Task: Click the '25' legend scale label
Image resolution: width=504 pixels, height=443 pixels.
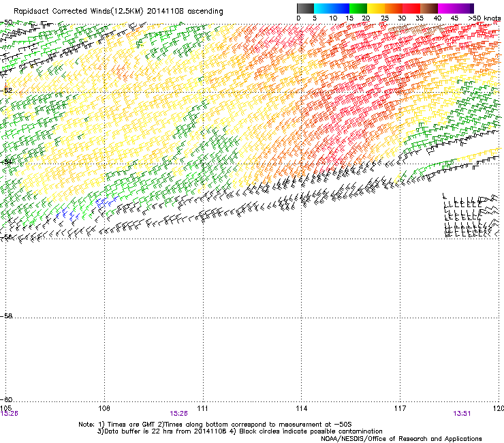Action: click(x=384, y=18)
